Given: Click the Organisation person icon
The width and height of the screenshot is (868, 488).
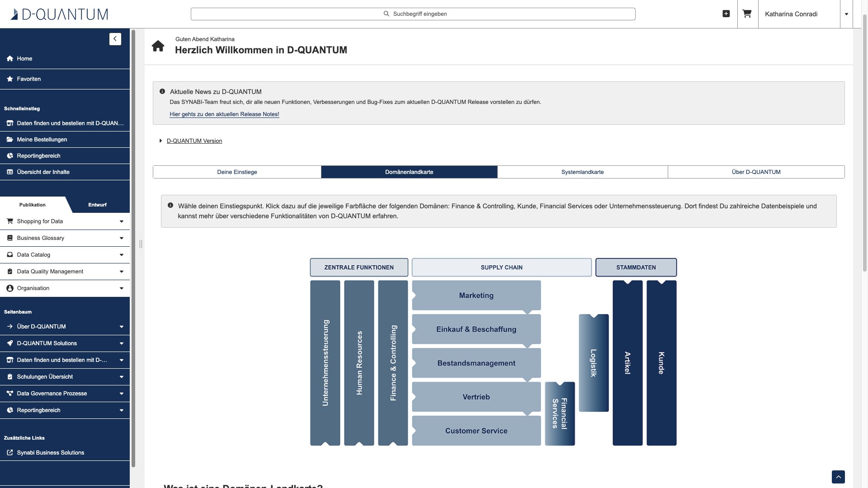Looking at the screenshot, I should pos(10,288).
